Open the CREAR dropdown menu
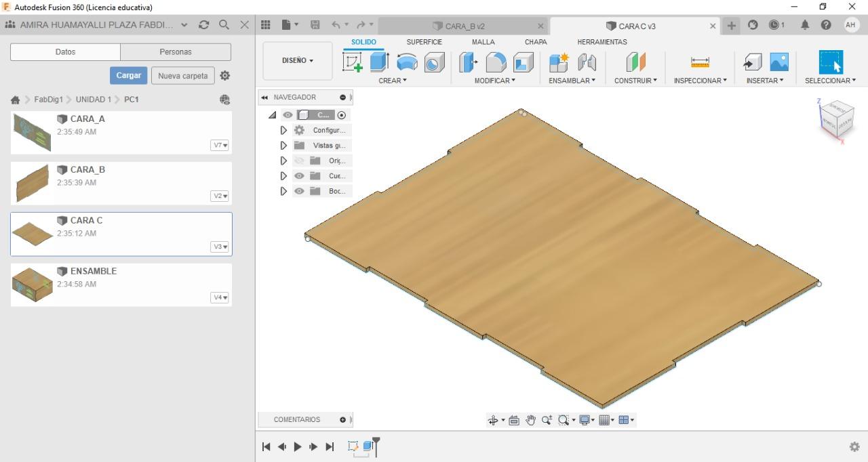Viewport: 868px width, 462px height. [x=393, y=81]
